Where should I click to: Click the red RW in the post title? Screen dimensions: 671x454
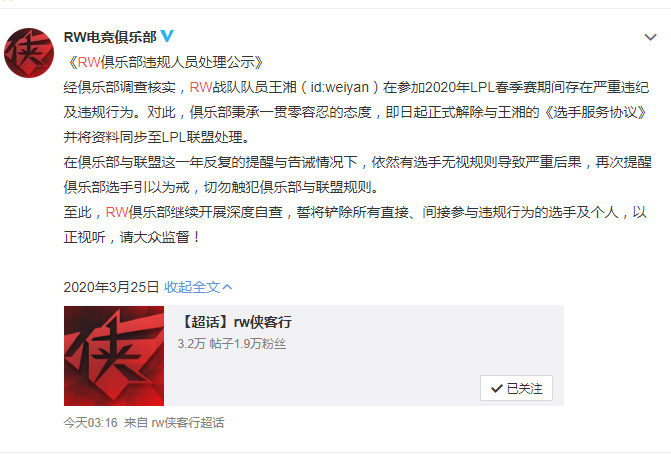89,62
